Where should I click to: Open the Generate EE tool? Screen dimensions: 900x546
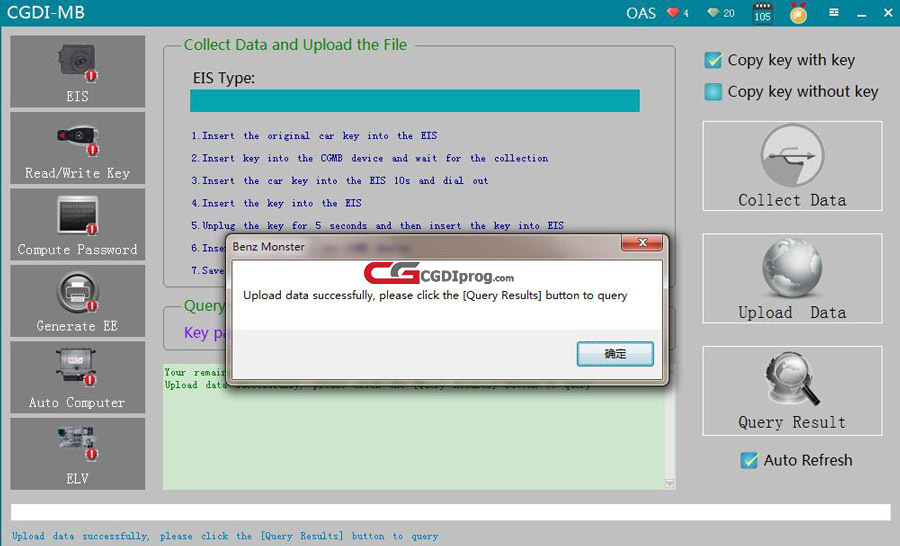[77, 300]
